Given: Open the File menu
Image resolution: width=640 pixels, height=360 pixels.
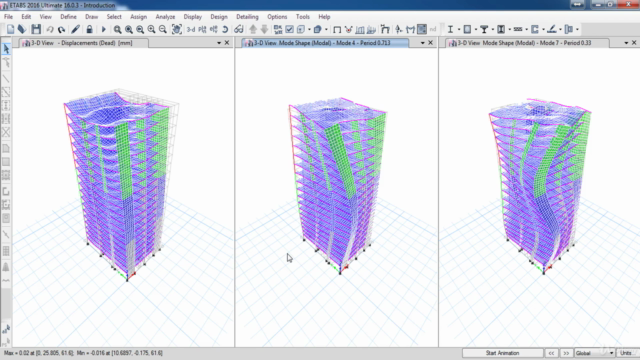Looking at the screenshot, I should pyautogui.click(x=8, y=17).
